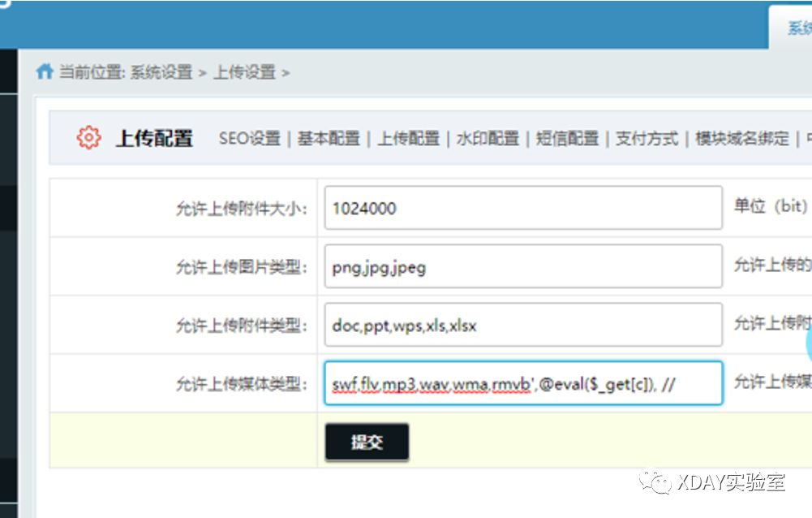Click the 上传配置 heading title
The height and width of the screenshot is (518, 812).
(x=154, y=139)
